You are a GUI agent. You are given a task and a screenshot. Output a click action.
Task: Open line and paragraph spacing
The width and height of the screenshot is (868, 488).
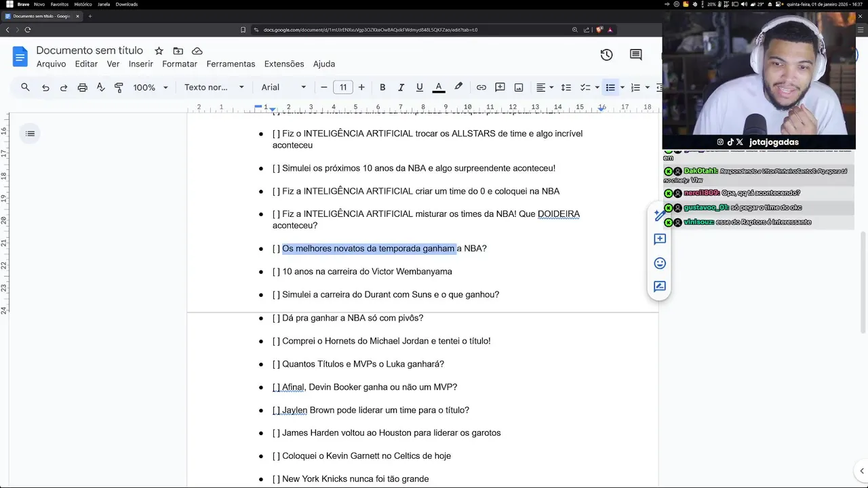click(x=566, y=87)
